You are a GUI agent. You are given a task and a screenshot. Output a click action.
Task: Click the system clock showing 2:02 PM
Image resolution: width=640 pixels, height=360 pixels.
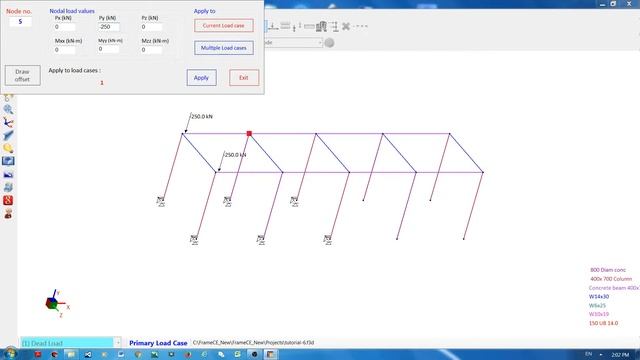[620, 355]
